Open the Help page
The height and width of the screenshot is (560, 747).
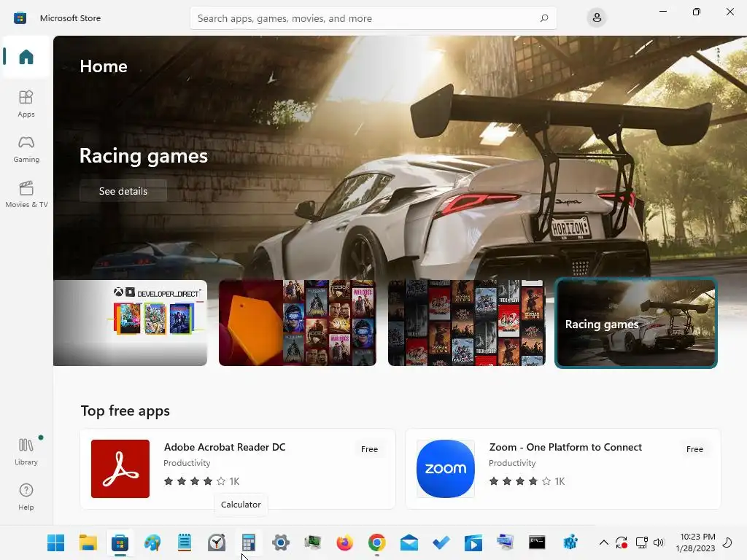[26, 497]
